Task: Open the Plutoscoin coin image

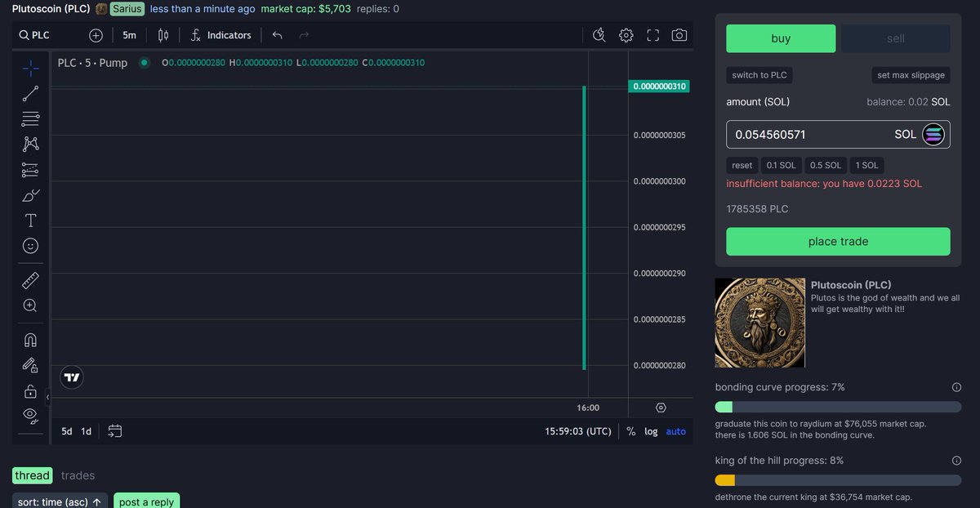Action: [x=759, y=323]
